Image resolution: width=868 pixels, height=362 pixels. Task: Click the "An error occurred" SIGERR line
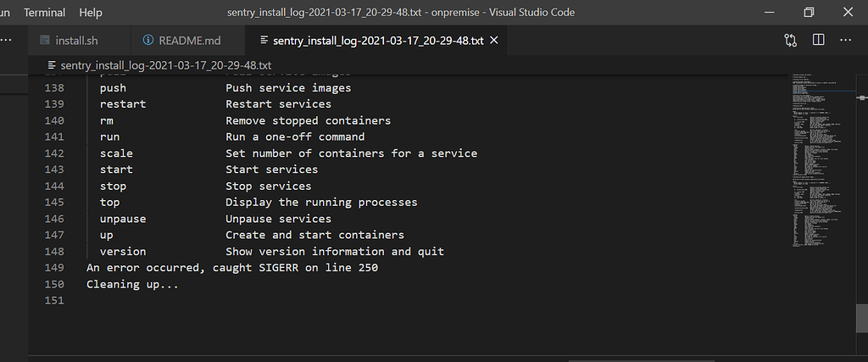(231, 268)
